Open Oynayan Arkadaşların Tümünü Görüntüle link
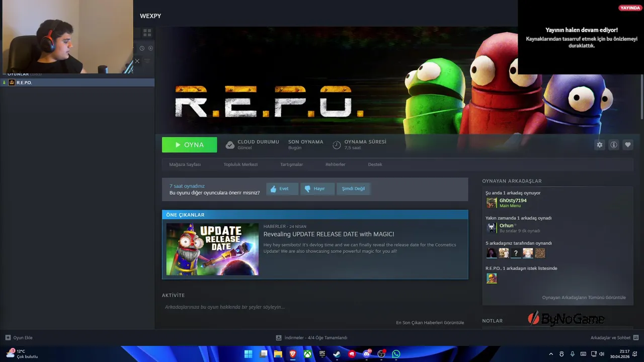 (584, 297)
